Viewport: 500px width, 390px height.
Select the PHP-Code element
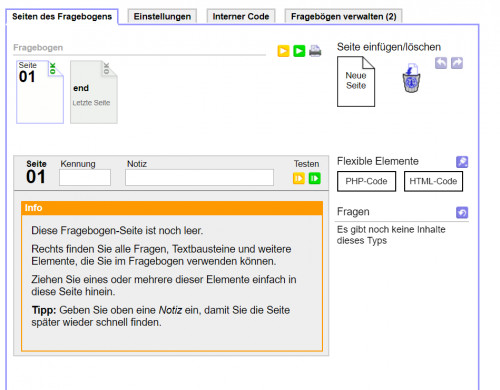(366, 181)
